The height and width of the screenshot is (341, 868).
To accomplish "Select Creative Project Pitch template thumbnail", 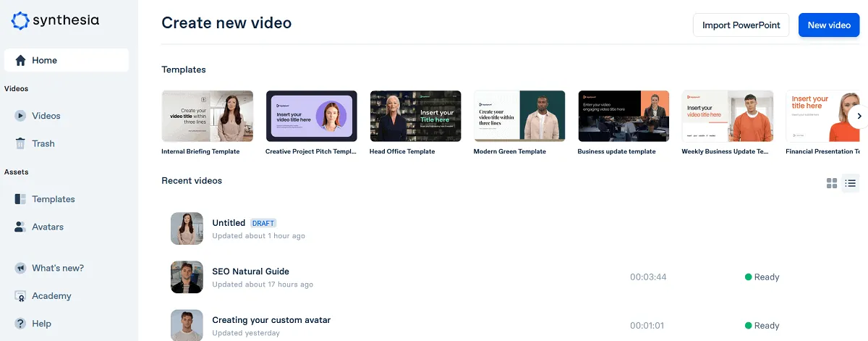I will click(x=312, y=116).
